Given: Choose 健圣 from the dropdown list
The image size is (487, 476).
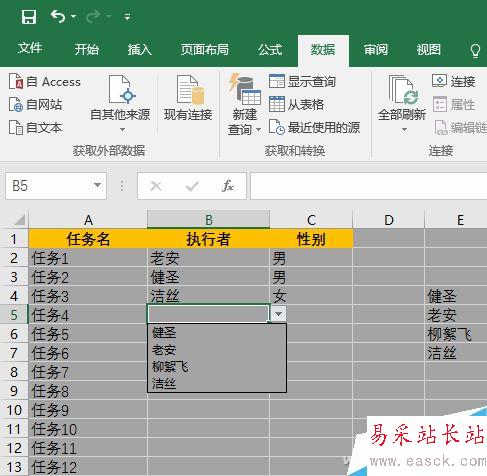Looking at the screenshot, I should (217, 333).
